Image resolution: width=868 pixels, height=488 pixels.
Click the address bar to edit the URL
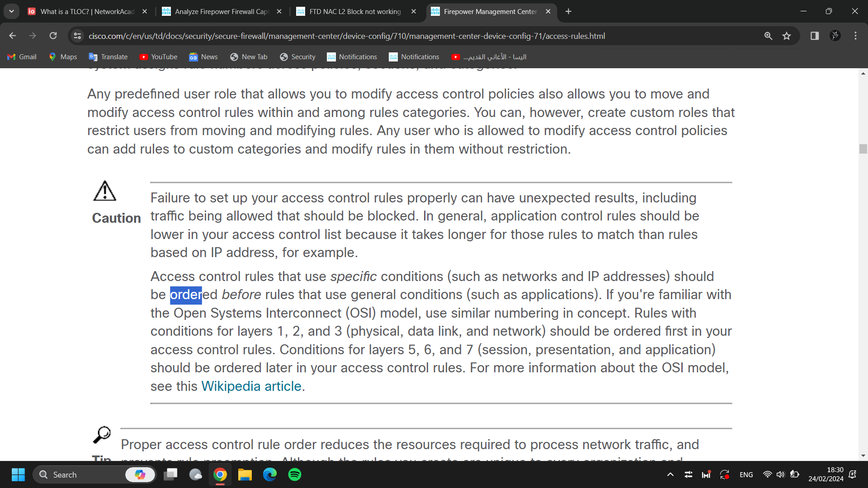pyautogui.click(x=407, y=36)
